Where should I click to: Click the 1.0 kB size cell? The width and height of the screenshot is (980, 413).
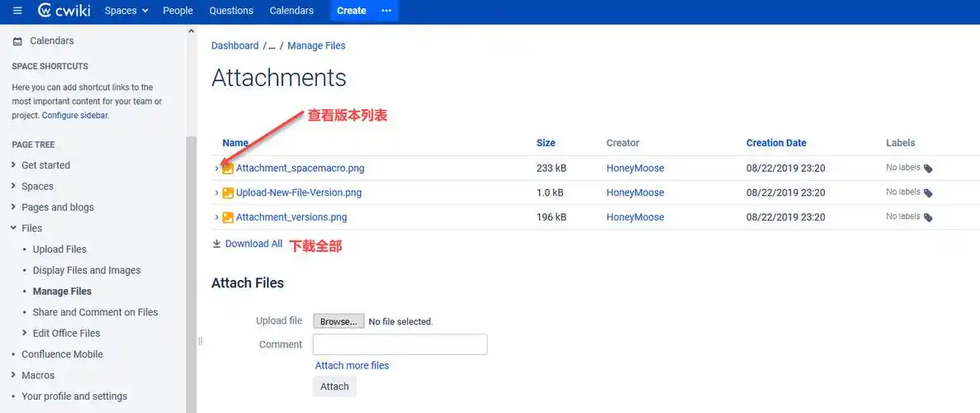[x=549, y=192]
